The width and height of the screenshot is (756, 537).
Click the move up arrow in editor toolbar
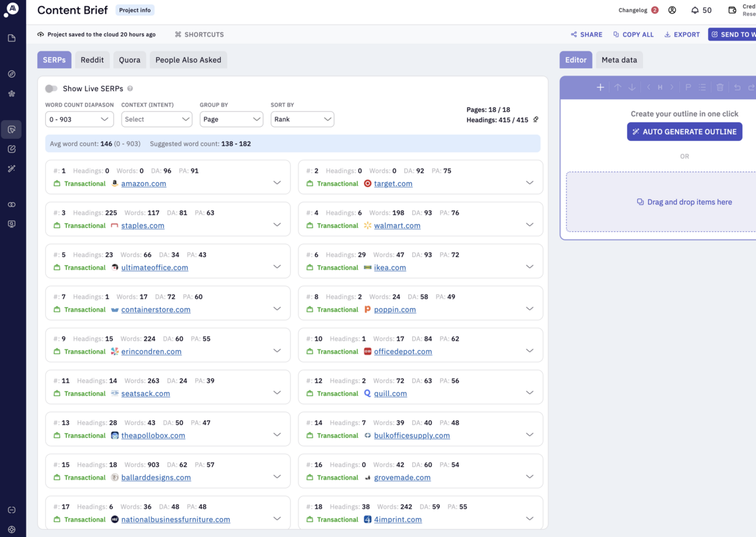618,87
